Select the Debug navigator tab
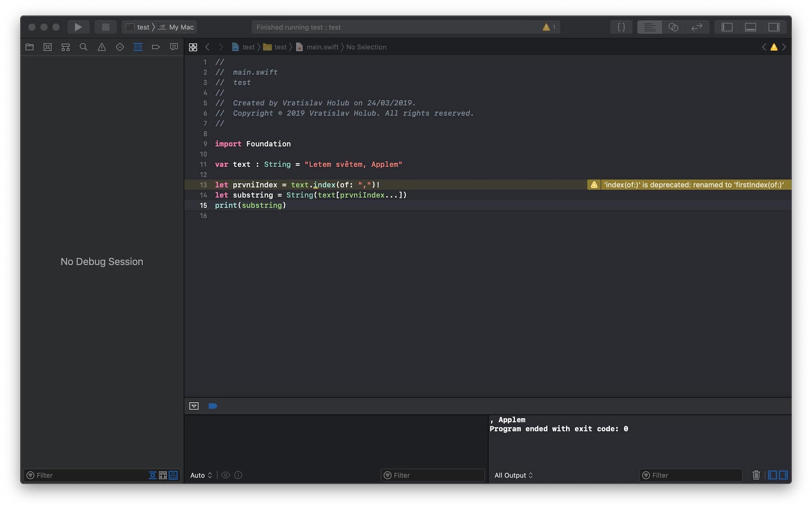The image size is (812, 509). 138,47
